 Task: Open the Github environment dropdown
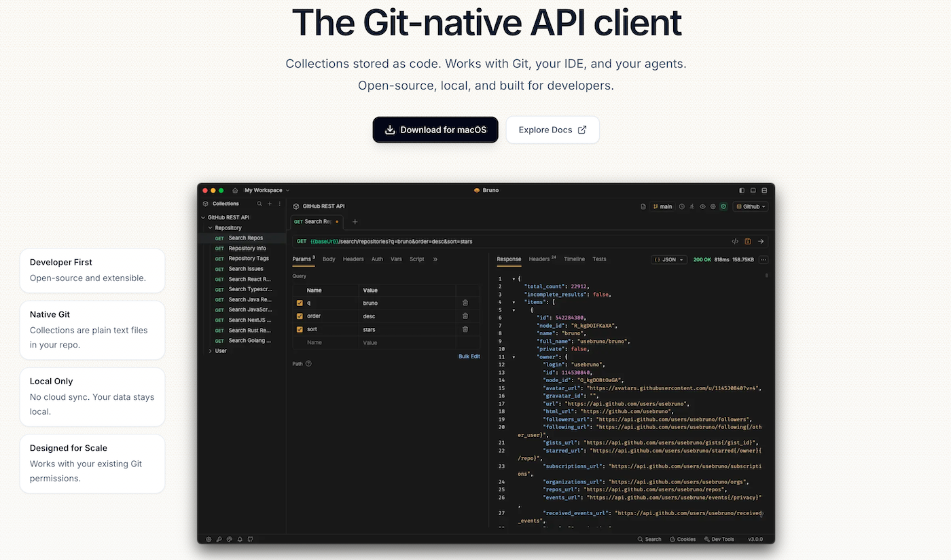tap(750, 206)
